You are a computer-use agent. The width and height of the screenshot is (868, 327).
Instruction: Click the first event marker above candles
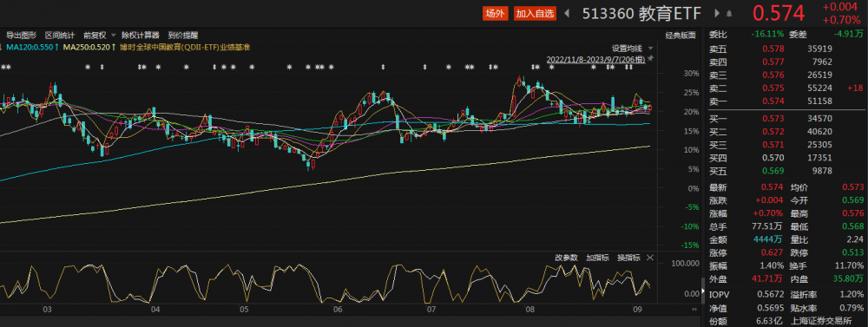pos(3,67)
